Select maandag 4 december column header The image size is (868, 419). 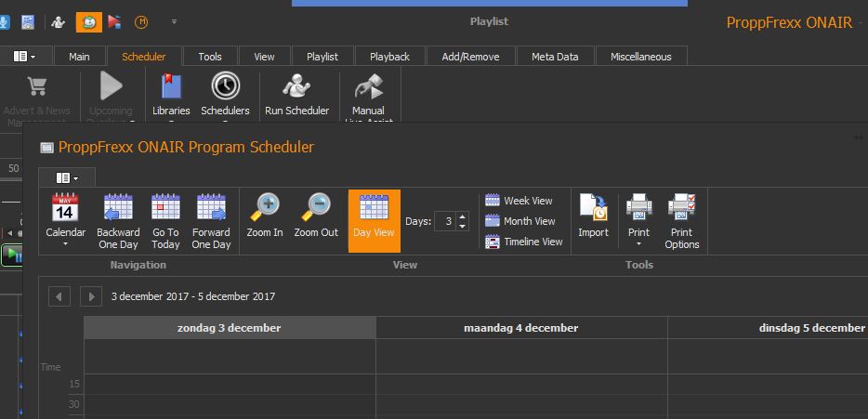pos(521,328)
